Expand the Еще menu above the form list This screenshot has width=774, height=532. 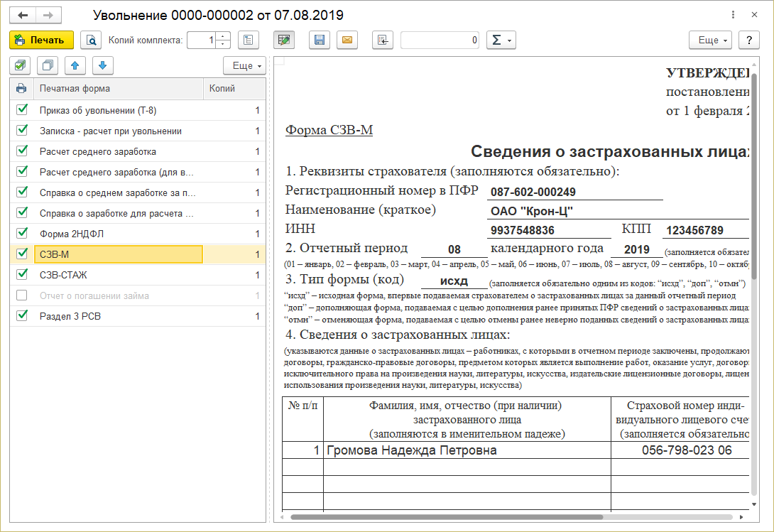[x=244, y=65]
